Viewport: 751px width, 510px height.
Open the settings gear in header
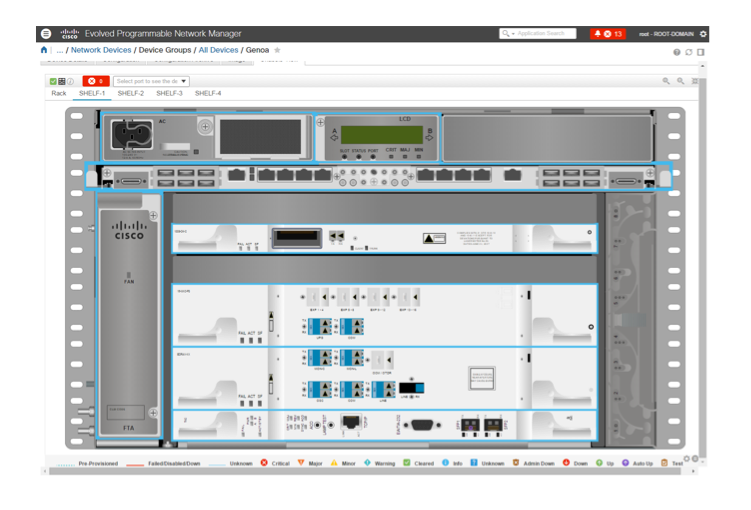coord(703,34)
